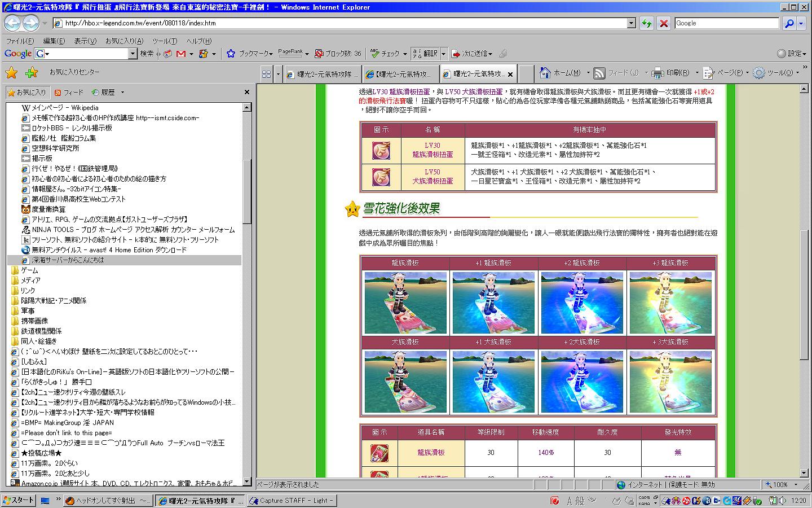This screenshot has width=812, height=508.
Task: Click the フィード RSS icon in command bar
Action: (599, 73)
